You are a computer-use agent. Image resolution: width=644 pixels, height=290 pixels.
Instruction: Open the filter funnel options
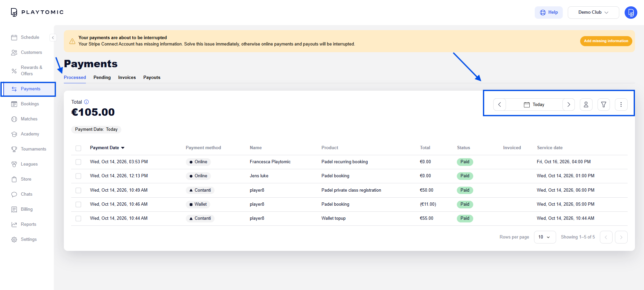click(x=604, y=105)
